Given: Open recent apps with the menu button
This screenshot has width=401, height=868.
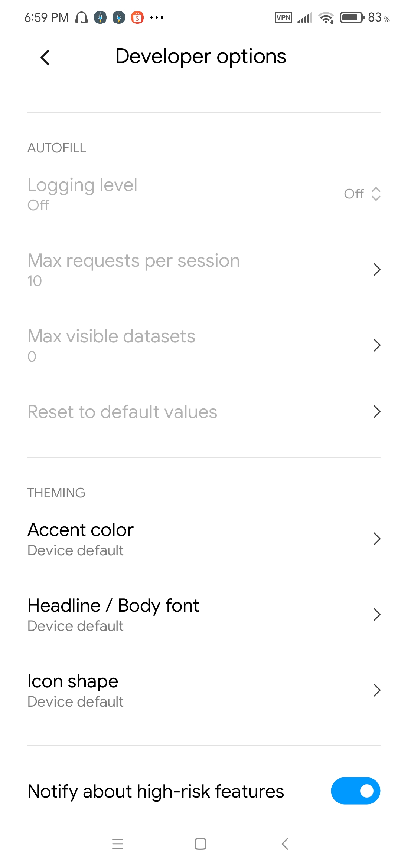Looking at the screenshot, I should 118,844.
